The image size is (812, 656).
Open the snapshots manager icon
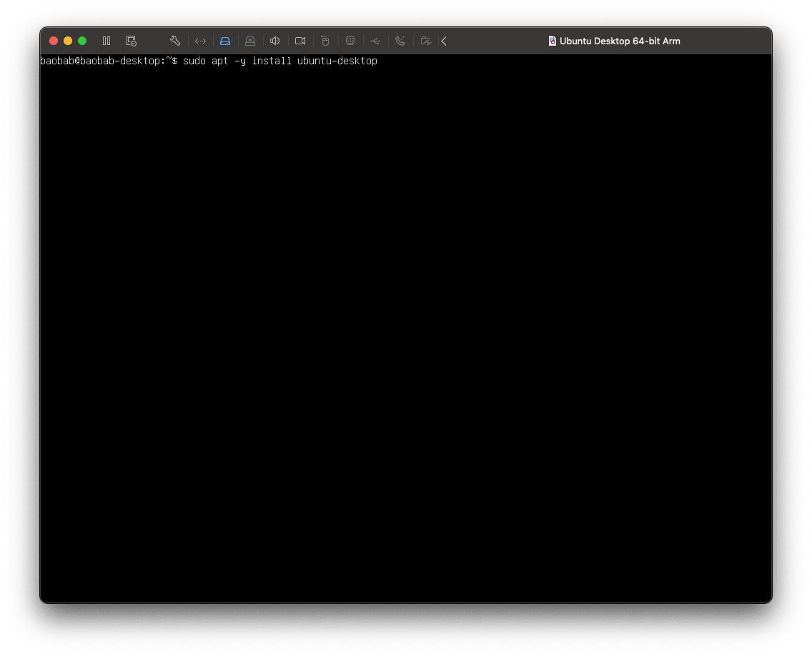click(131, 41)
